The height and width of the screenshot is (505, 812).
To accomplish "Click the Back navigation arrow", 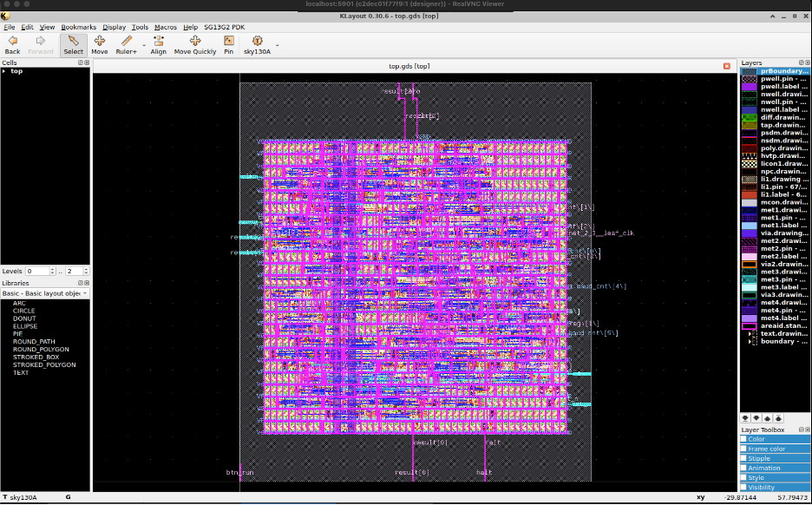I will pos(12,44).
